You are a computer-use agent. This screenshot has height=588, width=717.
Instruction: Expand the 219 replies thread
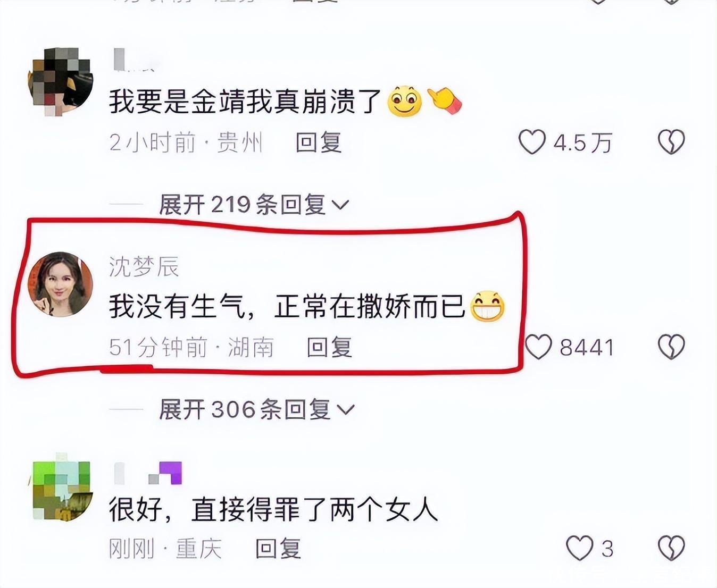254,205
